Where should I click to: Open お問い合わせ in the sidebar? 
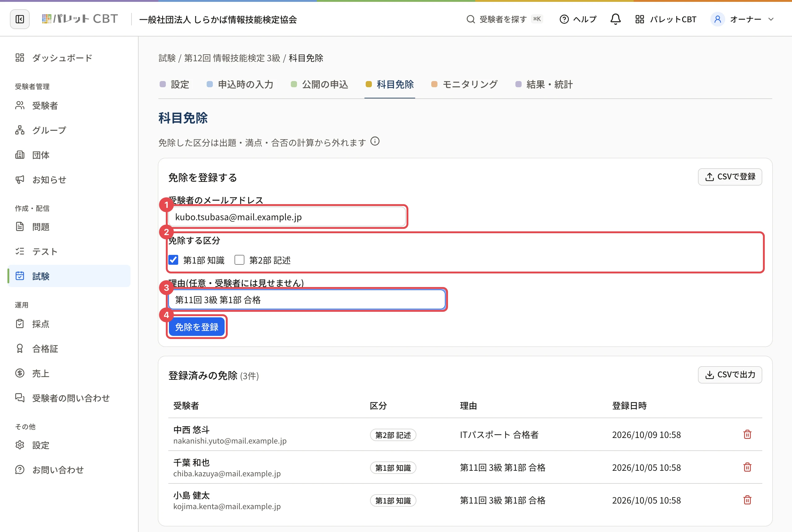tap(69, 470)
